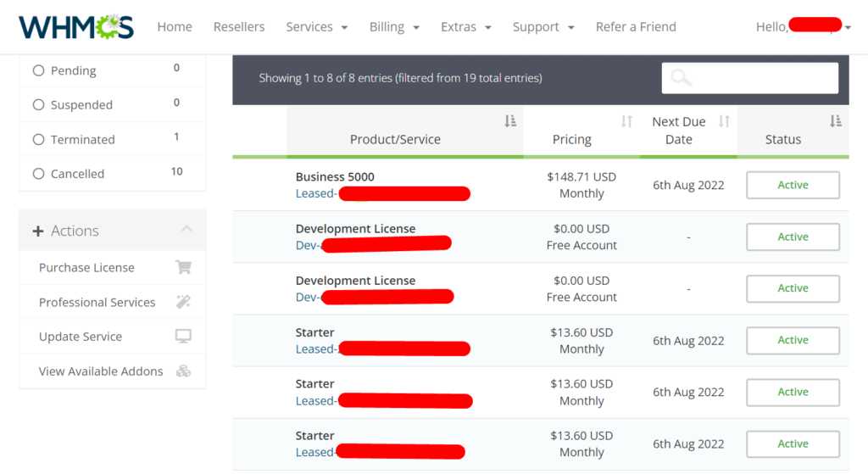Open the Extras dropdown menu
868x474 pixels.
465,26
